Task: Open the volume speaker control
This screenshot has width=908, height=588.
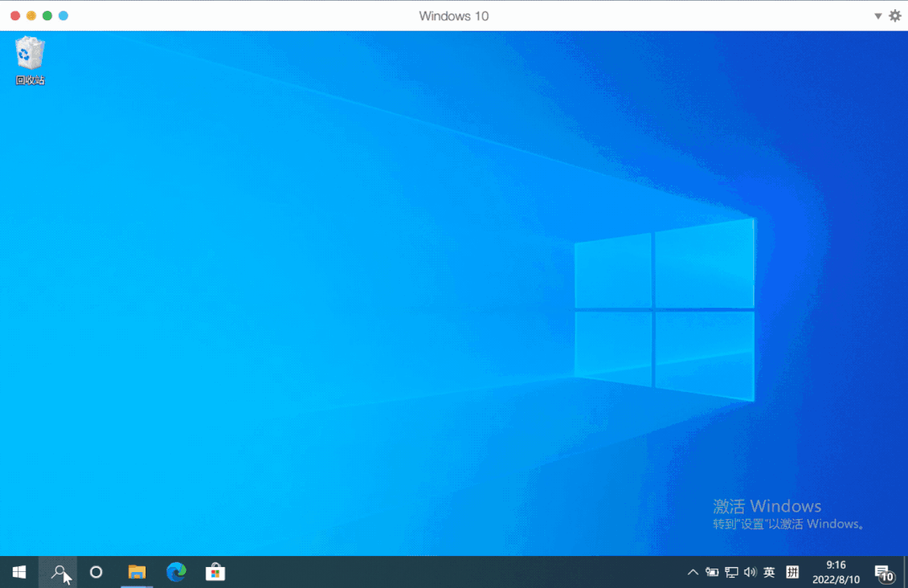Action: pos(750,572)
